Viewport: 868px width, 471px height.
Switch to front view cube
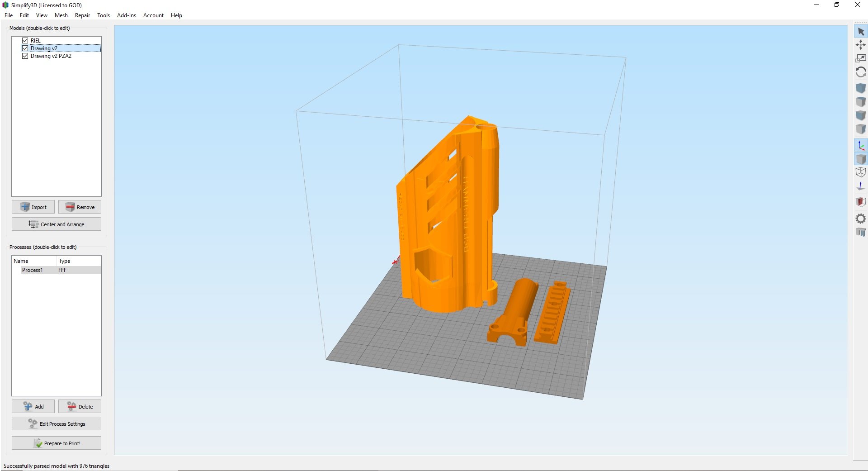[861, 115]
